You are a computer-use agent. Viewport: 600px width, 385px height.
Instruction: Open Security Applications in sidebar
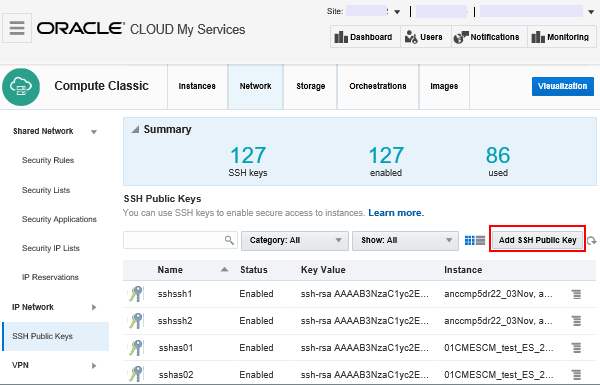[59, 219]
